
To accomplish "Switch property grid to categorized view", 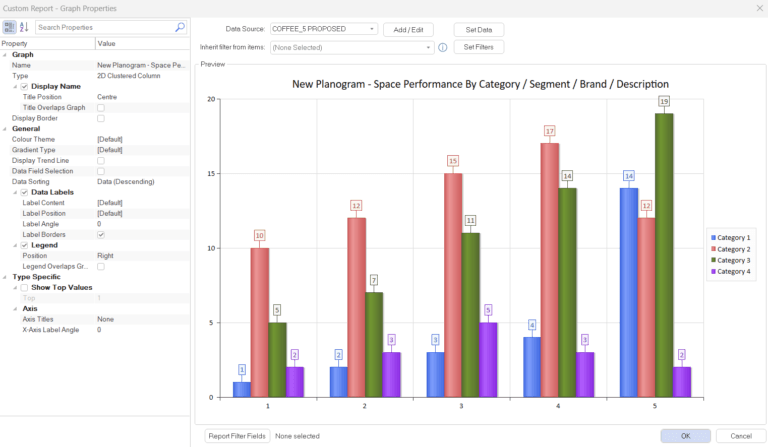I will click(9, 27).
